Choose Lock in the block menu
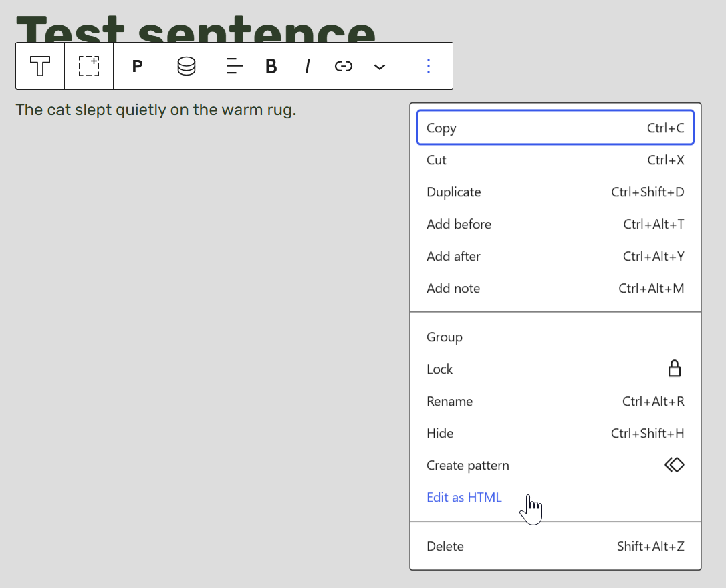726x588 pixels. click(x=556, y=370)
